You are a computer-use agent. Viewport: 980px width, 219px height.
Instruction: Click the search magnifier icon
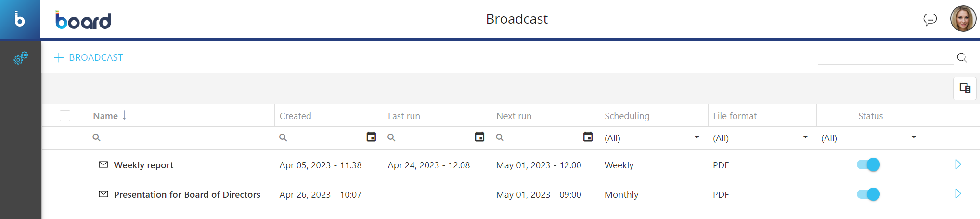coord(962,58)
